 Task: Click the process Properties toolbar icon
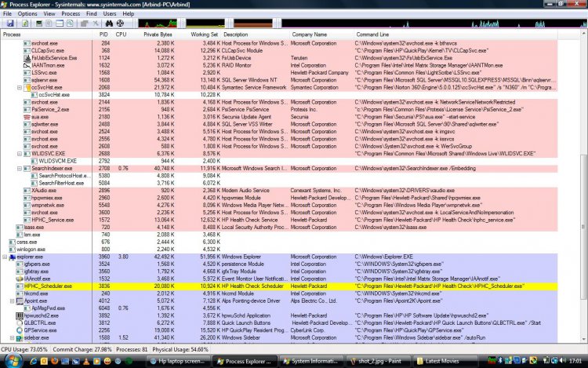pyautogui.click(x=85, y=24)
